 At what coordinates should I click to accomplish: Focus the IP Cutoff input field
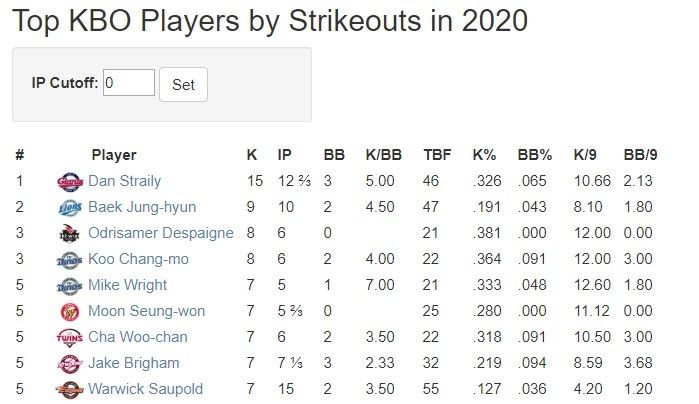129,83
